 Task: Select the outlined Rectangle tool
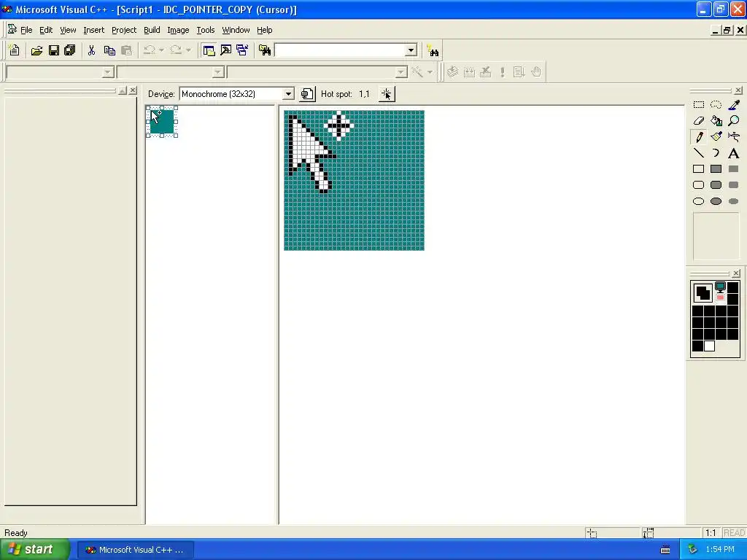(x=698, y=169)
